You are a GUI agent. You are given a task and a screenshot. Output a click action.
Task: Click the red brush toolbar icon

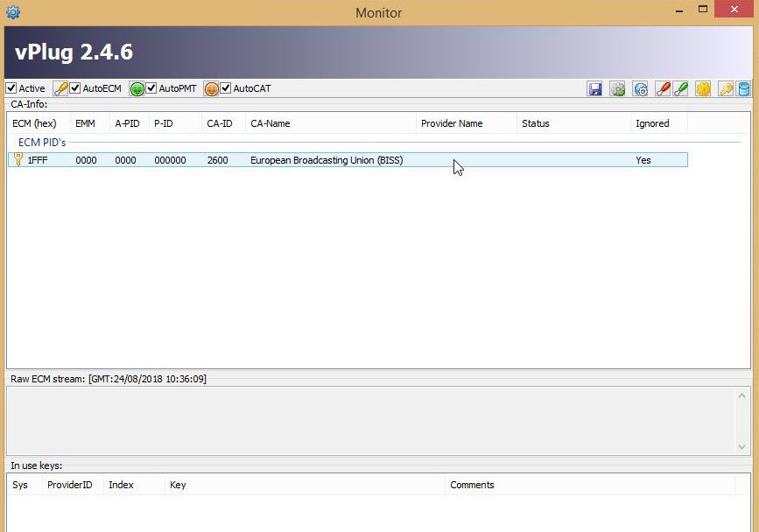(x=663, y=88)
